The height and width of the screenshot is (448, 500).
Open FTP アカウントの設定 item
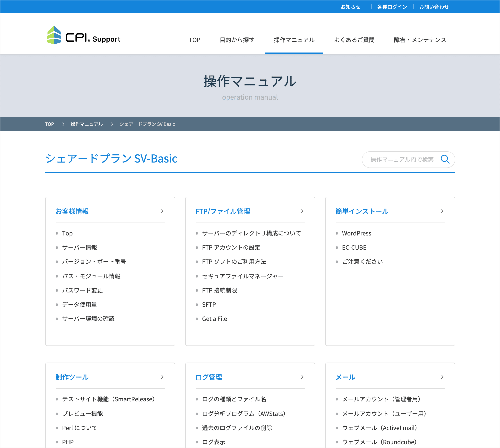(x=231, y=247)
